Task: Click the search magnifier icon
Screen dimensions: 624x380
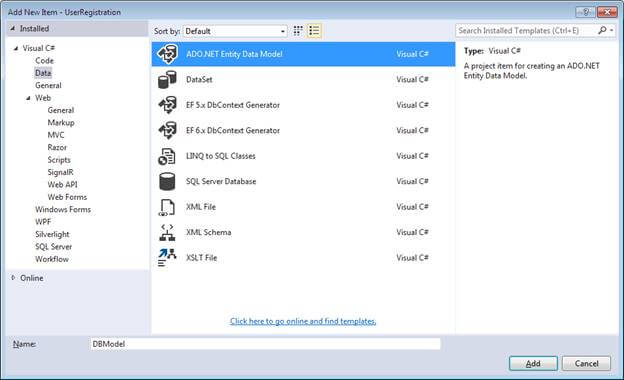Action: (602, 30)
